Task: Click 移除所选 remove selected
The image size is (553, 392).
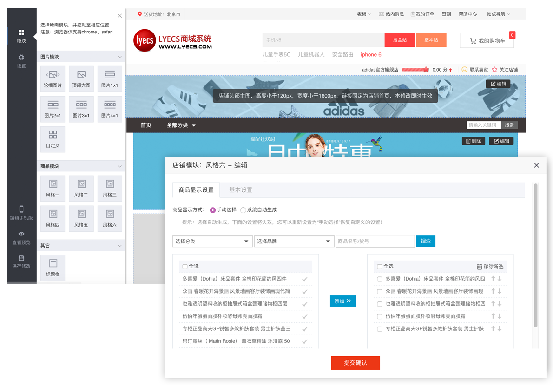Action: tap(490, 267)
